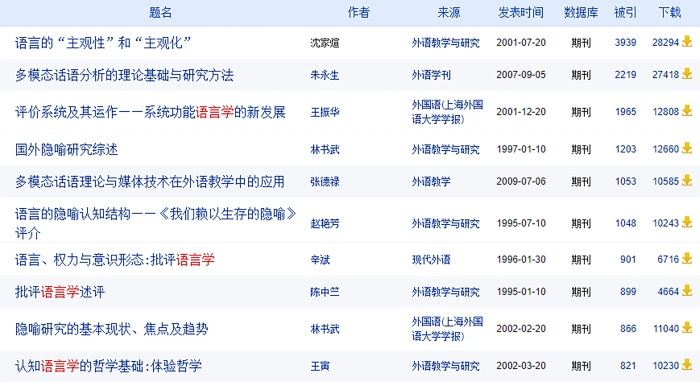Screen dimensions: 700x382
Task: Click citation count 3939
Action: 625,42
